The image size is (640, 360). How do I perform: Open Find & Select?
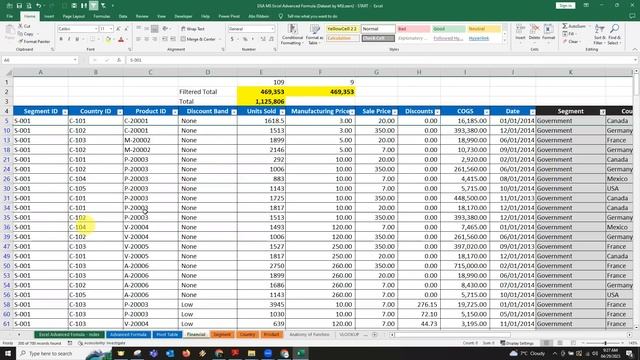614,34
